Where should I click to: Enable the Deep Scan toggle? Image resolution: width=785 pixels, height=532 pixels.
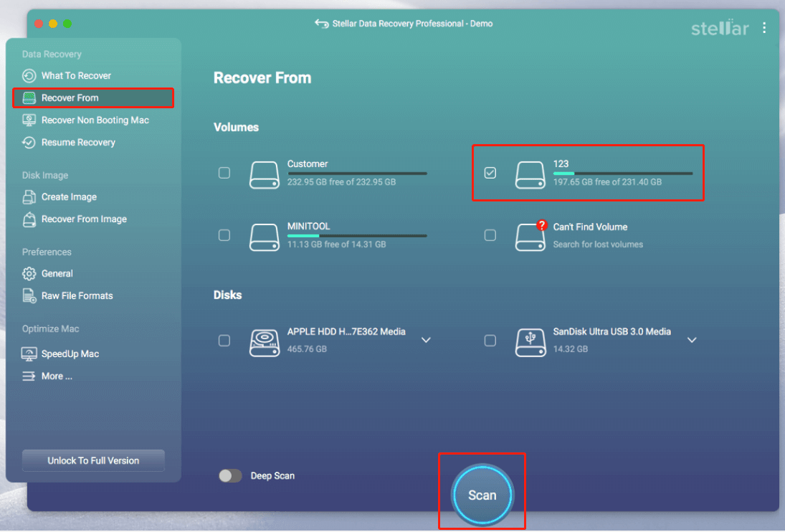230,475
